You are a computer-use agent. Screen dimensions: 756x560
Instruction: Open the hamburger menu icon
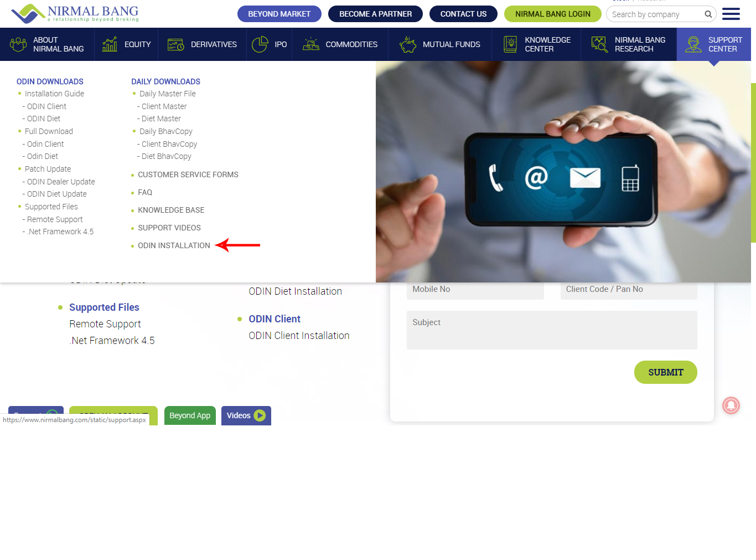[731, 14]
